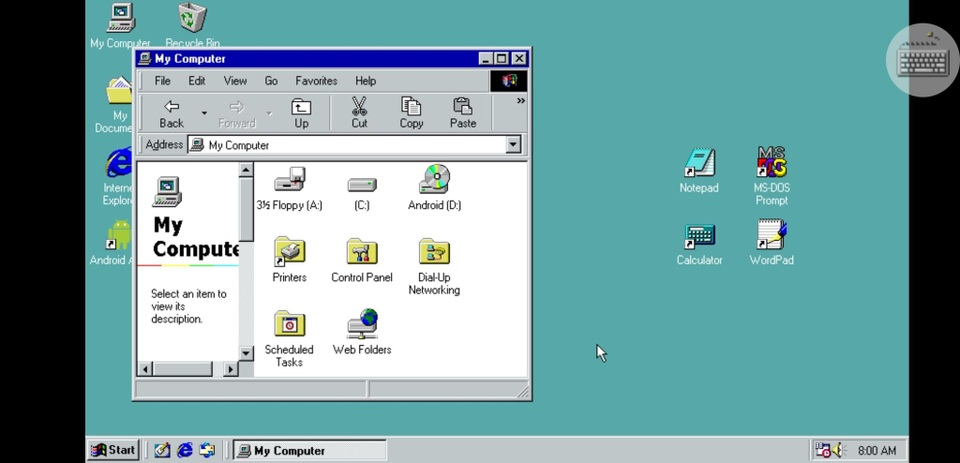This screenshot has width=960, height=463.
Task: Click the My Computer title bar icon
Action: (x=144, y=59)
